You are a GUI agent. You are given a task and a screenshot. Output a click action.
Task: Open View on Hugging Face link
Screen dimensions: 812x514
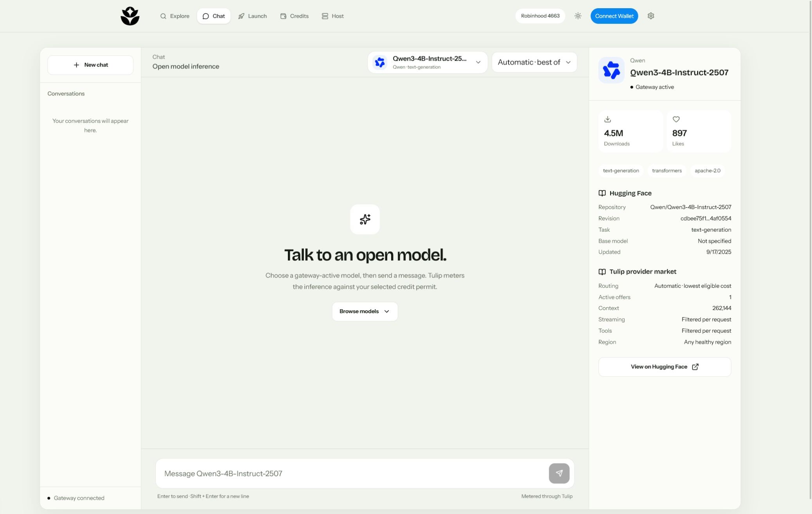pyautogui.click(x=665, y=367)
